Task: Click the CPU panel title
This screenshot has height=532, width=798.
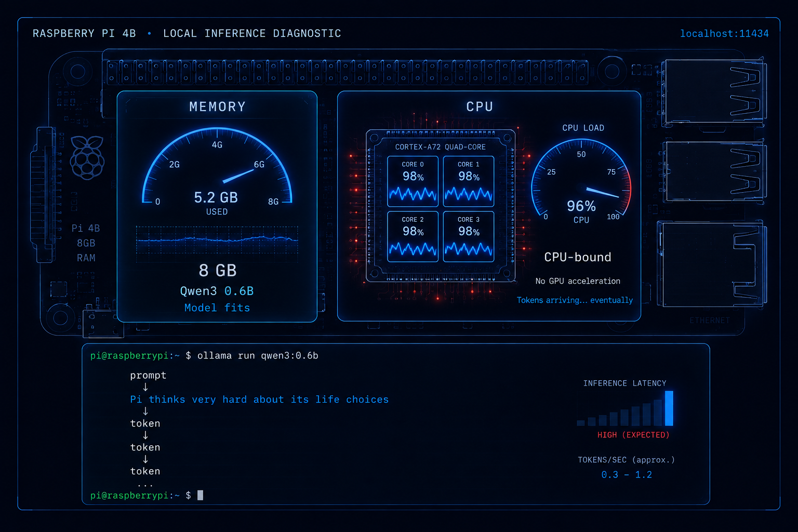Action: coord(480,107)
